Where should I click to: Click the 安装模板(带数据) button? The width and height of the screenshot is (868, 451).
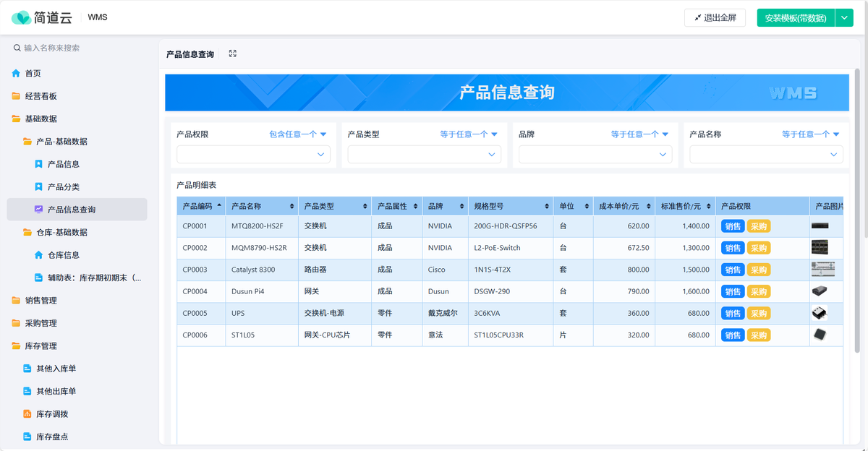coord(795,18)
